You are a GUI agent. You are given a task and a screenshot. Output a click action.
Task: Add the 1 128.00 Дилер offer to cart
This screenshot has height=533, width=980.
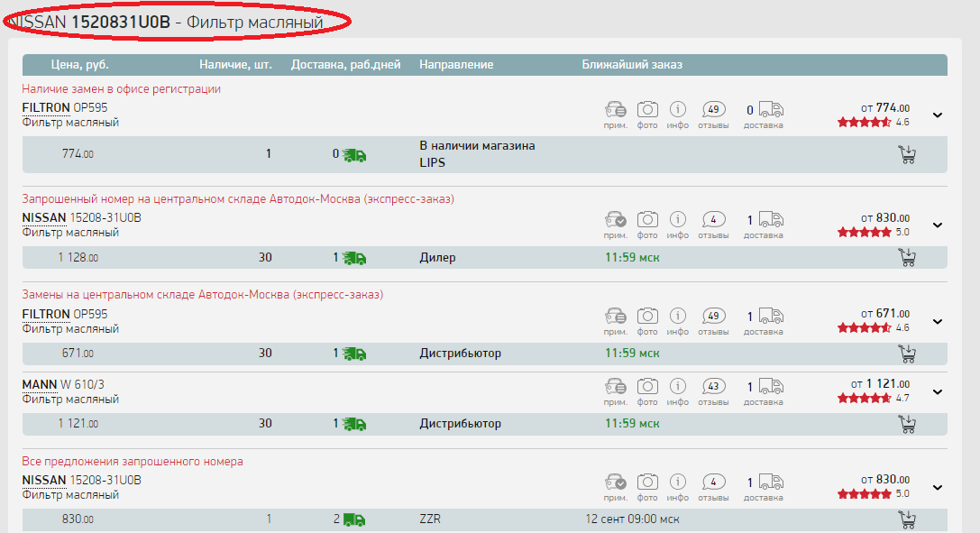coord(907,257)
